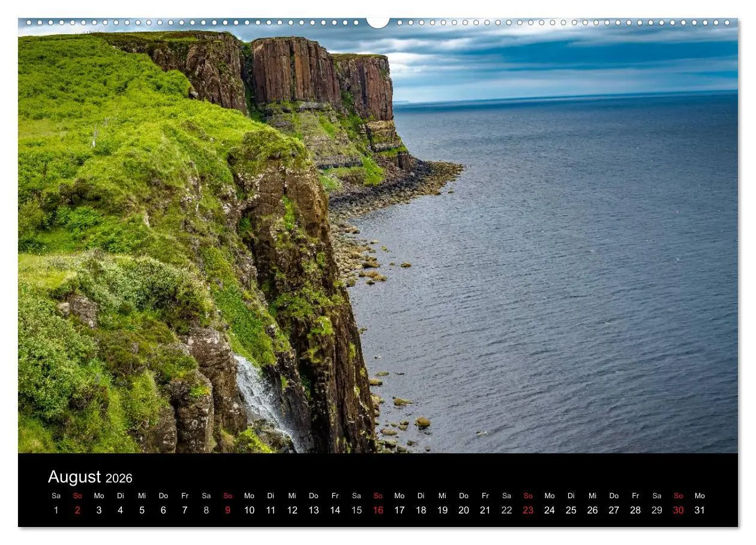Select Sunday date 30 in red
The height and width of the screenshot is (545, 756).
coord(679,510)
